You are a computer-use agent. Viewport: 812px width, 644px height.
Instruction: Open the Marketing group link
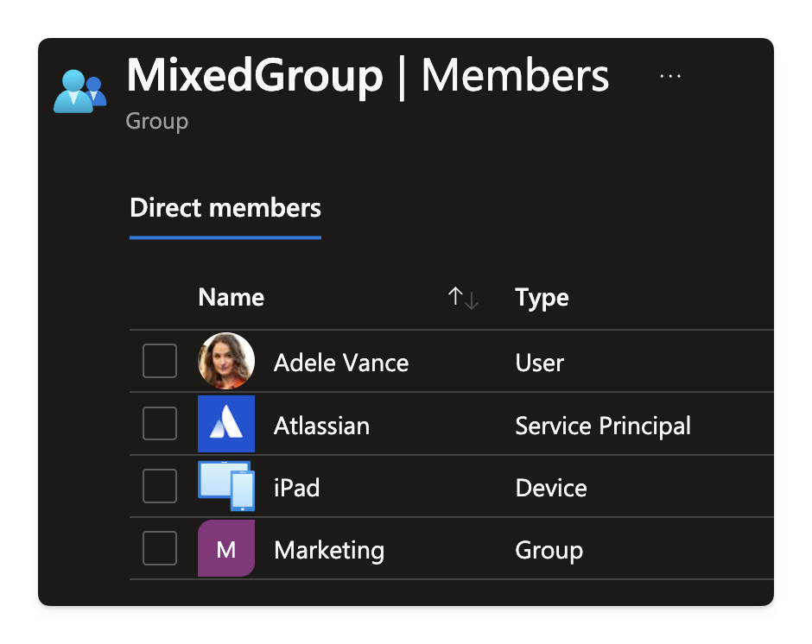(329, 550)
